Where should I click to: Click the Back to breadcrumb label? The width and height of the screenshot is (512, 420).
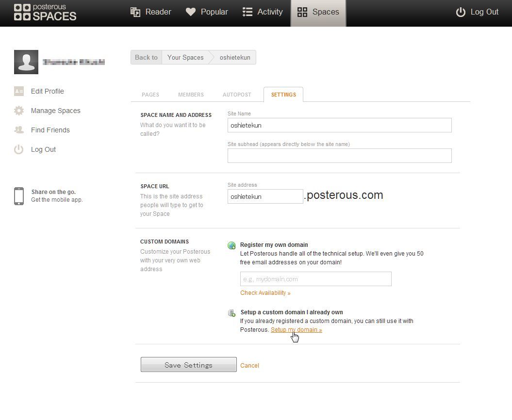click(146, 57)
